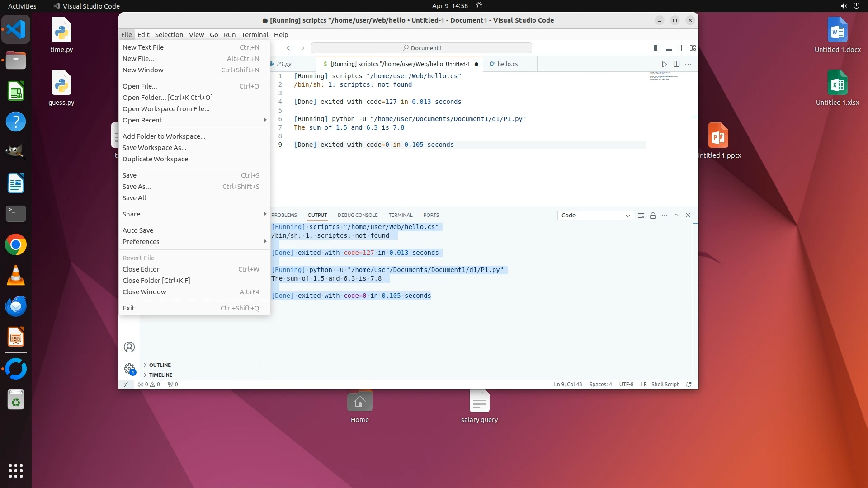Toggle output auto-scroll lock icon
The height and width of the screenshot is (488, 868).
coord(653,216)
